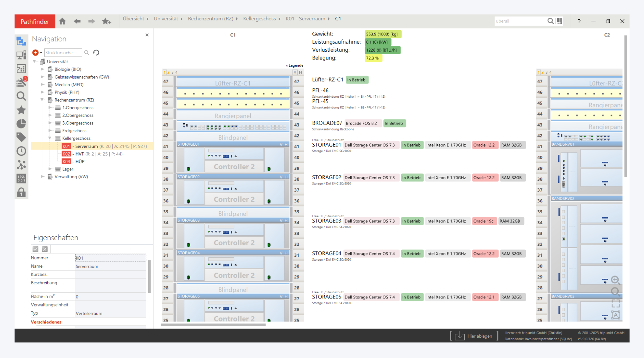Open the pie chart reports icon
644x358 pixels.
click(x=21, y=124)
